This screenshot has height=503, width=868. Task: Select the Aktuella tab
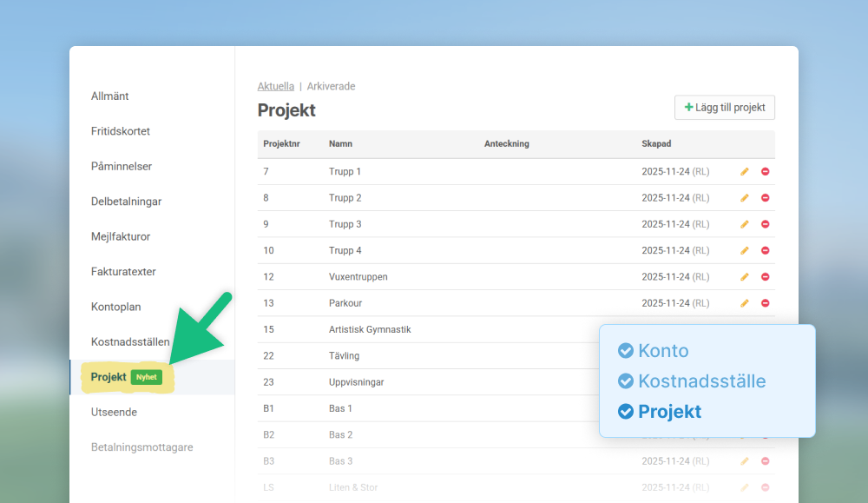pyautogui.click(x=275, y=87)
